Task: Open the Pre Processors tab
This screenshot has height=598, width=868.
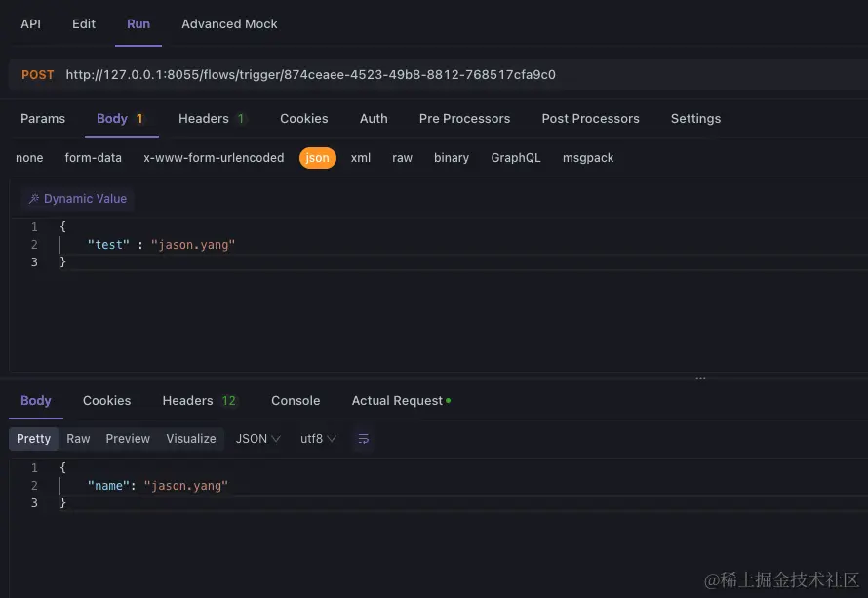Action: point(464,118)
